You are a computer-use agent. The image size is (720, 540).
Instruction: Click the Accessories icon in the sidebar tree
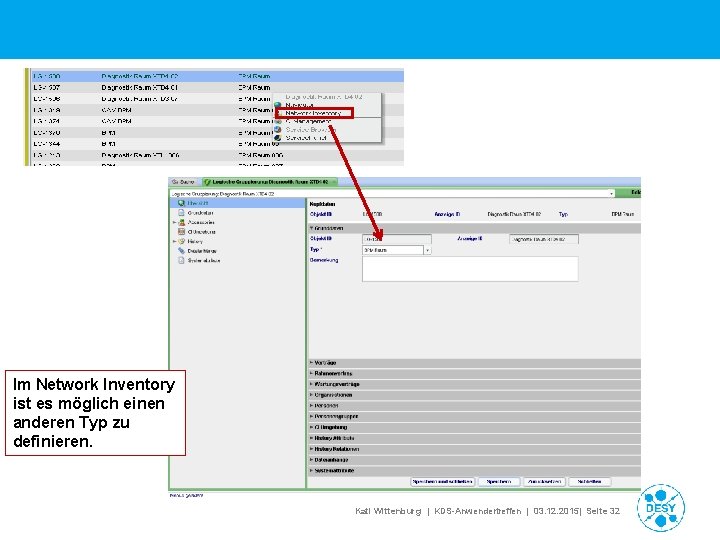[181, 222]
